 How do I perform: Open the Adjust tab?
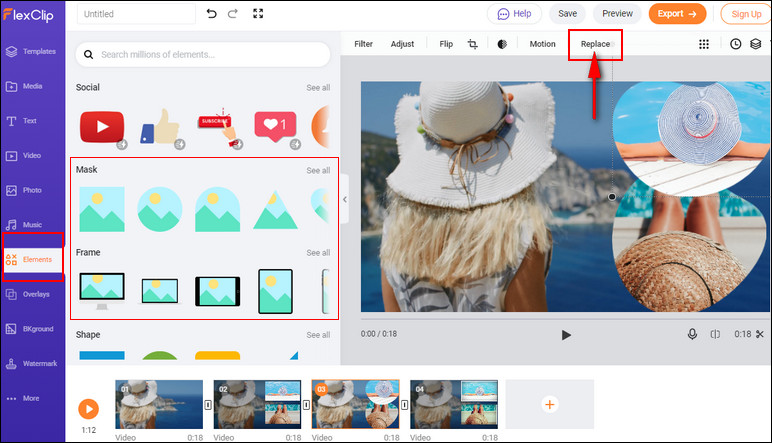402,44
